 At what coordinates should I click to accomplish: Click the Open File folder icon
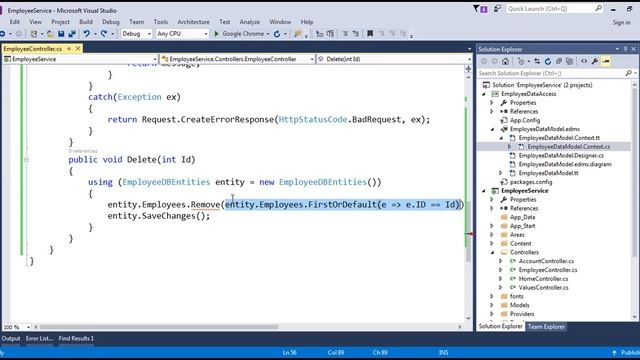click(50, 34)
